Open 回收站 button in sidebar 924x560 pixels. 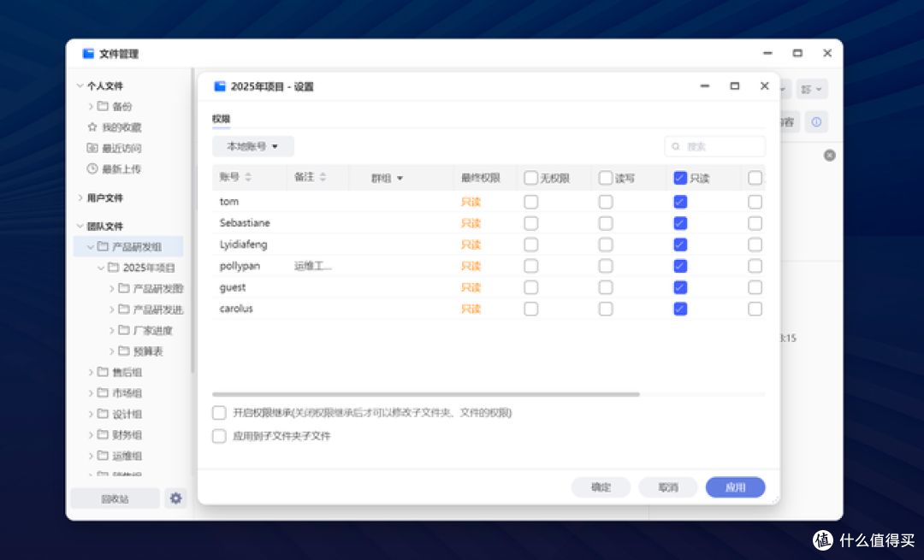(115, 498)
